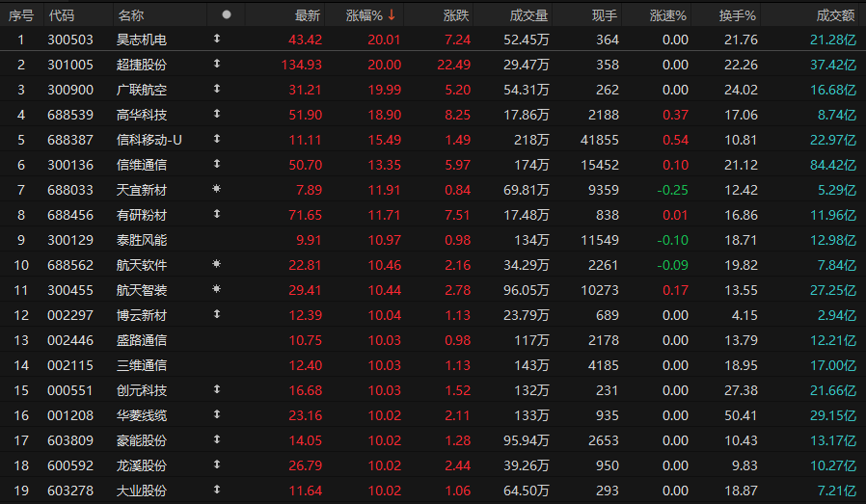This screenshot has width=866, height=504.
Task: Sort by 代码 column header
Action: point(62,15)
